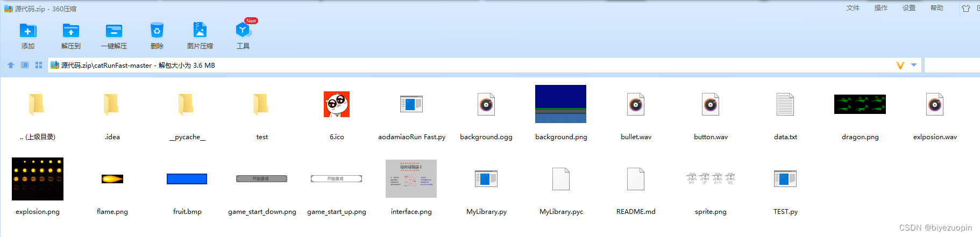
Task: Click the 一键解压 one-click extract icon
Action: (x=114, y=31)
